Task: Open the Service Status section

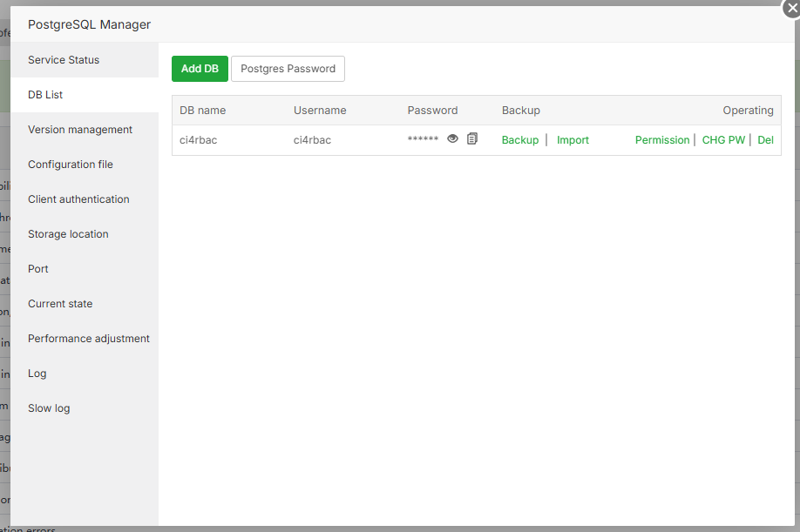Action: pos(85,59)
